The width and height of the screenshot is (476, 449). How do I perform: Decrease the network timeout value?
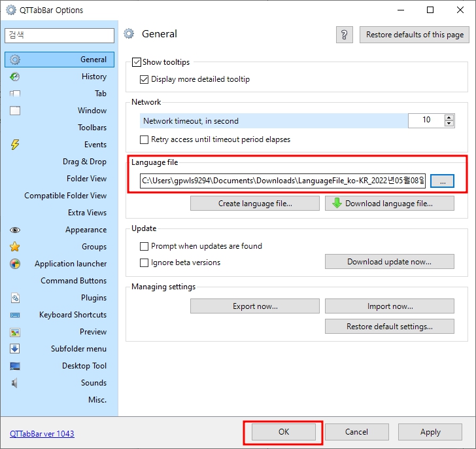pyautogui.click(x=449, y=124)
